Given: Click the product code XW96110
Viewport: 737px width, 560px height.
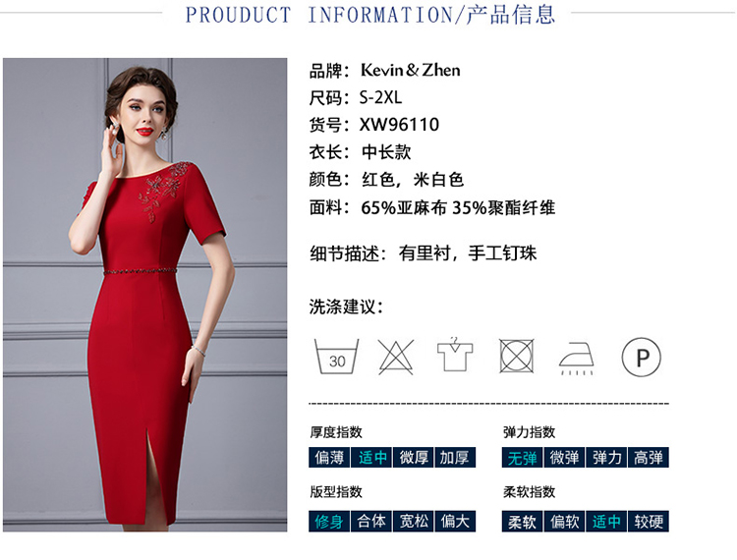Looking at the screenshot, I should point(400,125).
